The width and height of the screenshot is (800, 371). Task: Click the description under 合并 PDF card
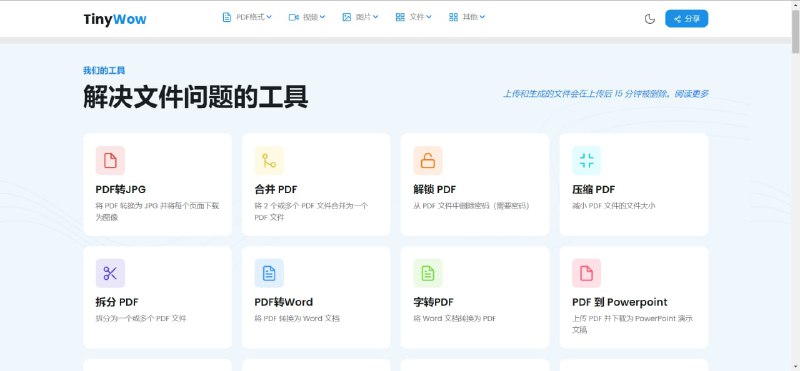[311, 211]
